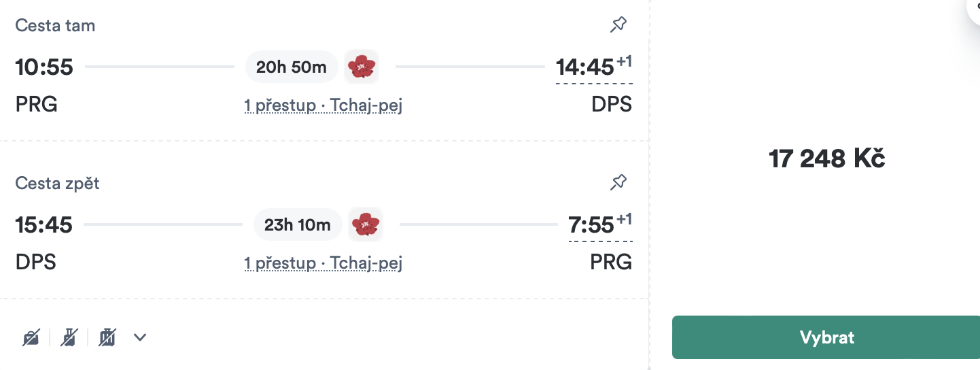Viewport: 980px width, 370px height.
Task: Expand baggage details with the chevron
Action: (x=140, y=337)
